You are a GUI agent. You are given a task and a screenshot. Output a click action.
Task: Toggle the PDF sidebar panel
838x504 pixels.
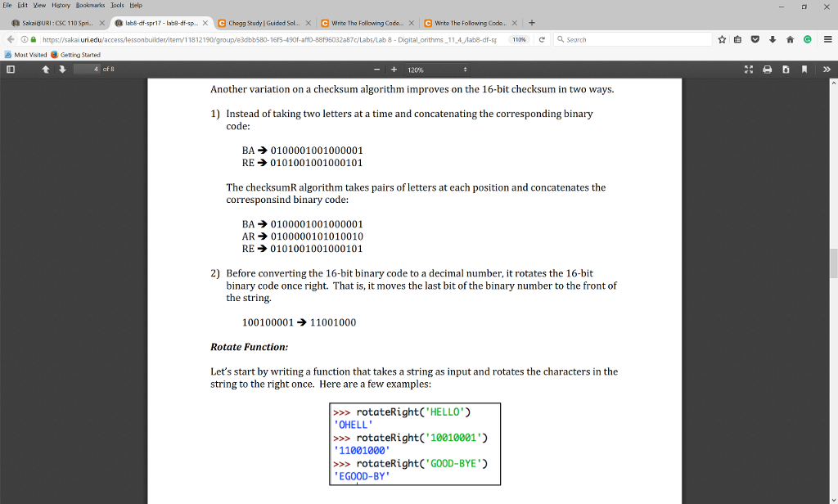click(10, 70)
